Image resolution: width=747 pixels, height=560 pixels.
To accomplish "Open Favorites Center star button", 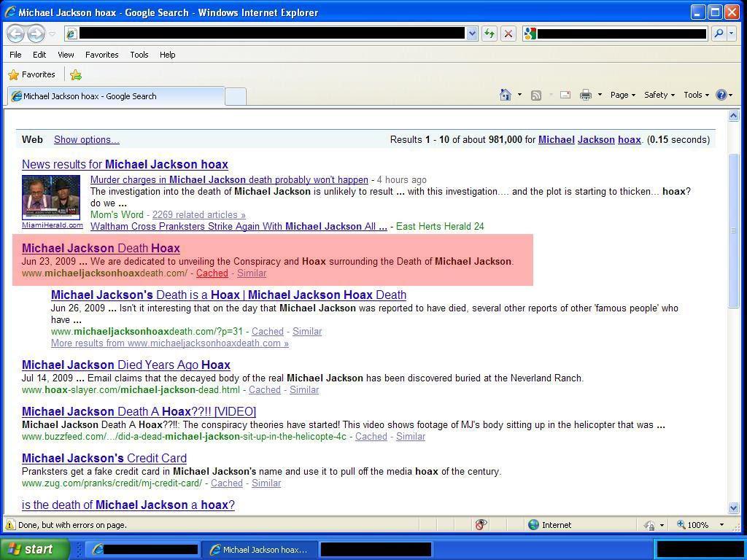I will tap(32, 74).
